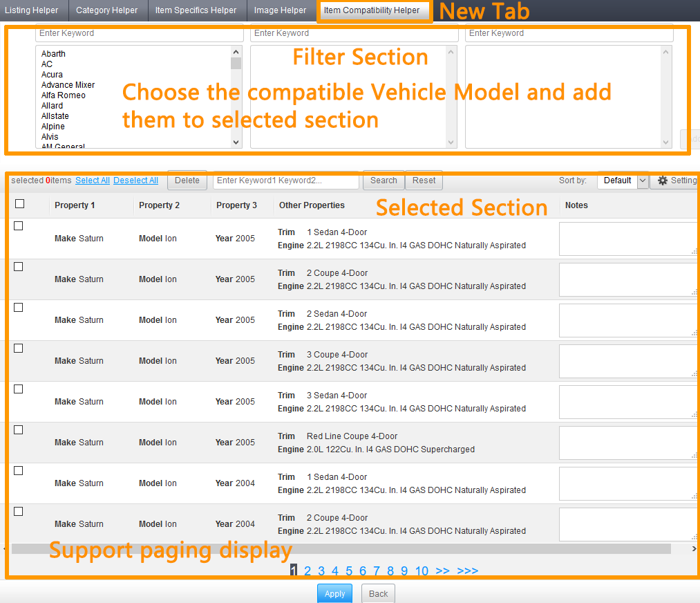700x603 pixels.
Task: Select Allstate in the make list
Action: tap(55, 116)
